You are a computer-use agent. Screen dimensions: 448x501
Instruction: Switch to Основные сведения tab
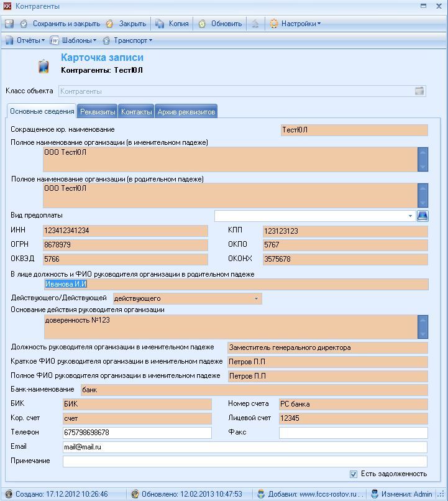(x=42, y=111)
